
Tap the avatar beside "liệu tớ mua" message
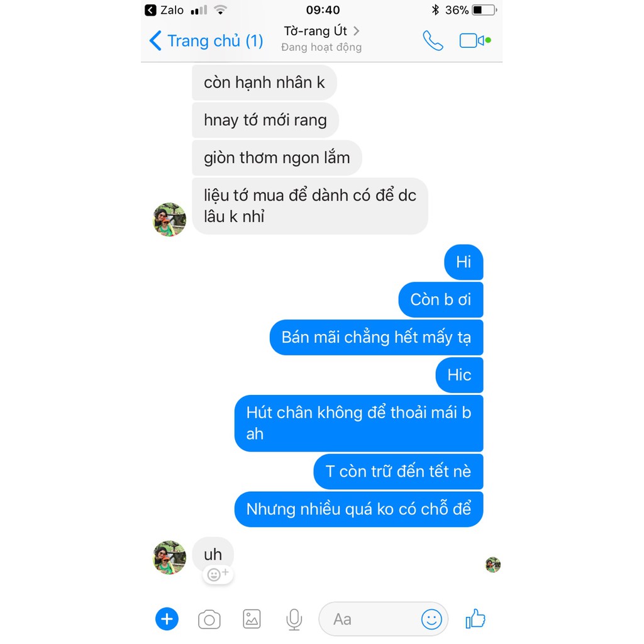pos(170,219)
